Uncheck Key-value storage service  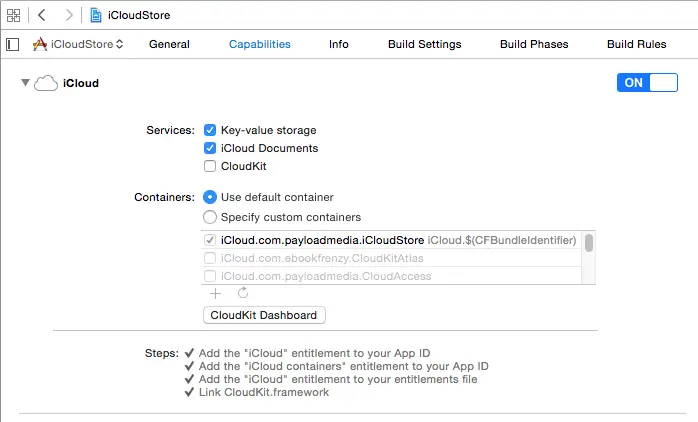coord(210,131)
